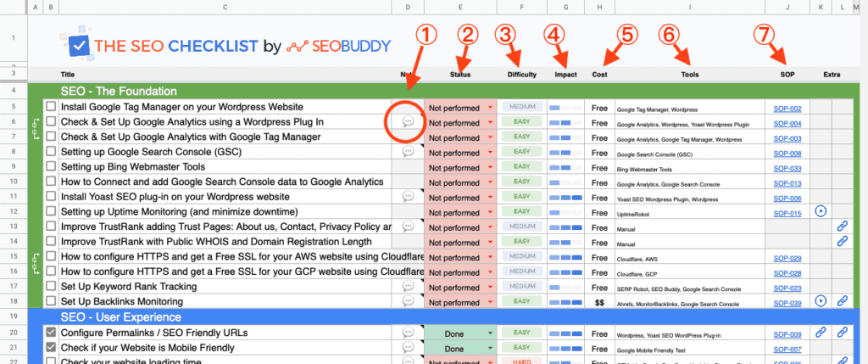Tick checkbox for Set Up Keyword Rank Tracking
The height and width of the screenshot is (364, 868).
[51, 286]
